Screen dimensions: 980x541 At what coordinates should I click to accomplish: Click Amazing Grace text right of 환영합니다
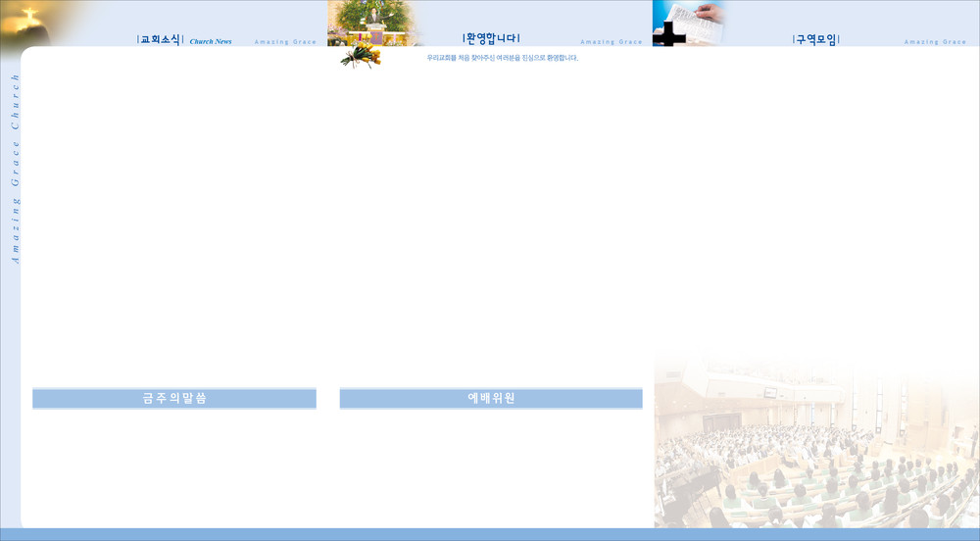pyautogui.click(x=612, y=42)
